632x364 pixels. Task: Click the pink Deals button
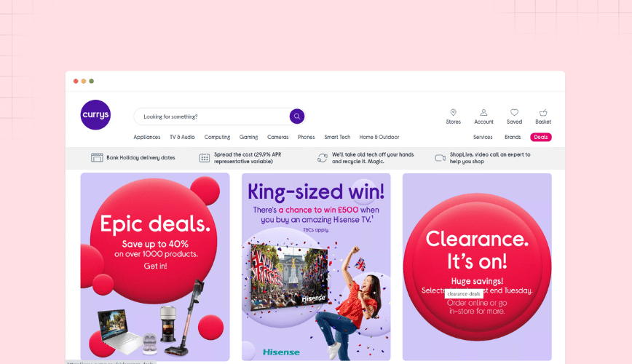coord(541,137)
